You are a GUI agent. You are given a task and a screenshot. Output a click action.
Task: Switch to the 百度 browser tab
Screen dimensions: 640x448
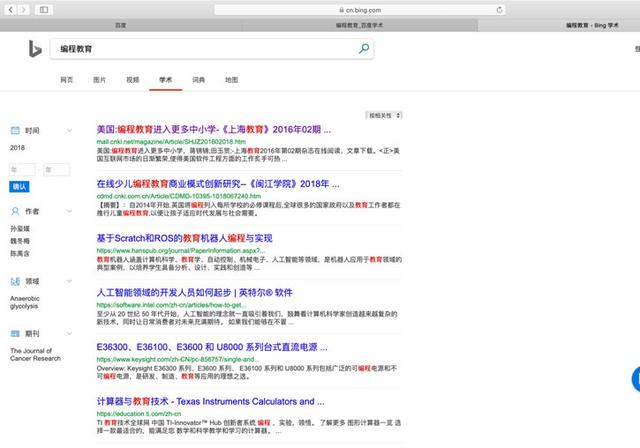(x=121, y=25)
